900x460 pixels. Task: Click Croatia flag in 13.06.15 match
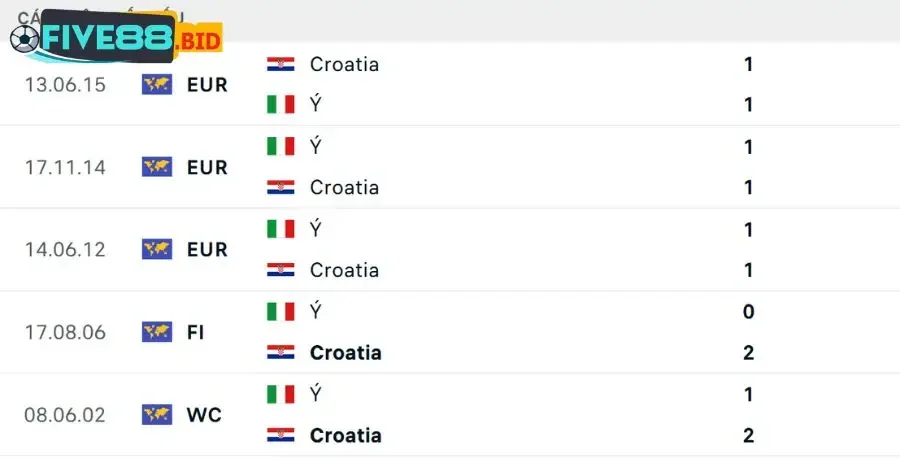point(281,64)
